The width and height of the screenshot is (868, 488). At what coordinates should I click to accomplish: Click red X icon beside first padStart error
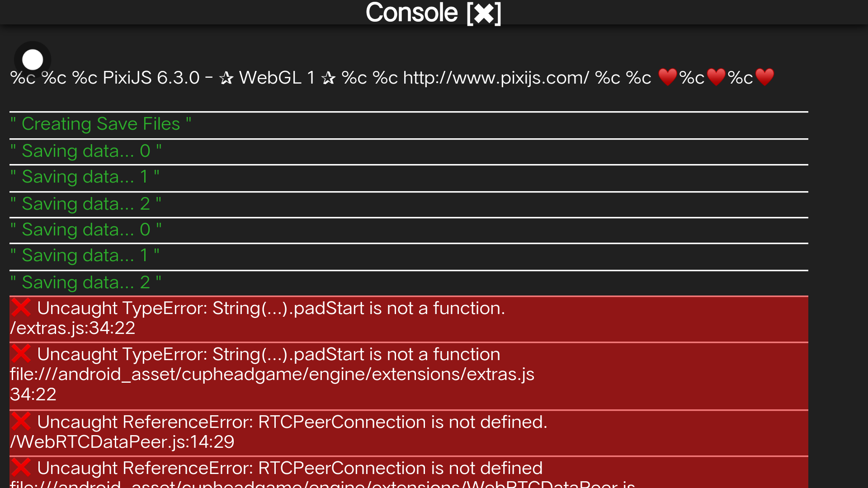pyautogui.click(x=21, y=308)
